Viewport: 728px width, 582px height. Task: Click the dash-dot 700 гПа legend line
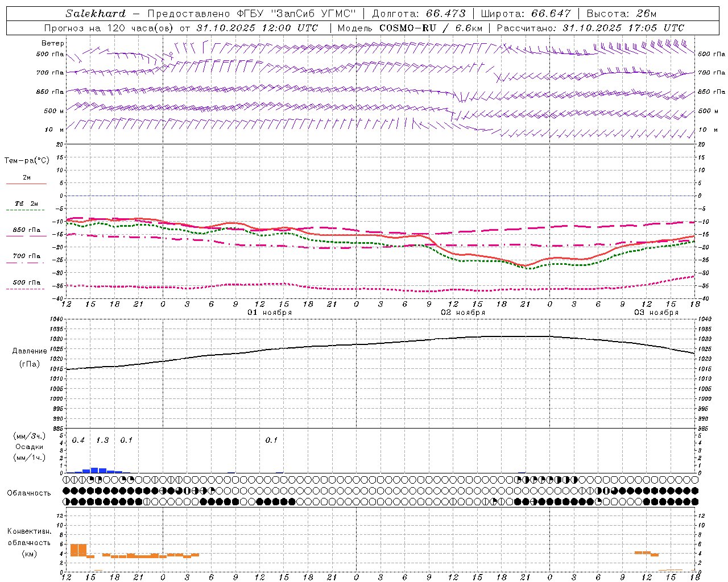(26, 263)
